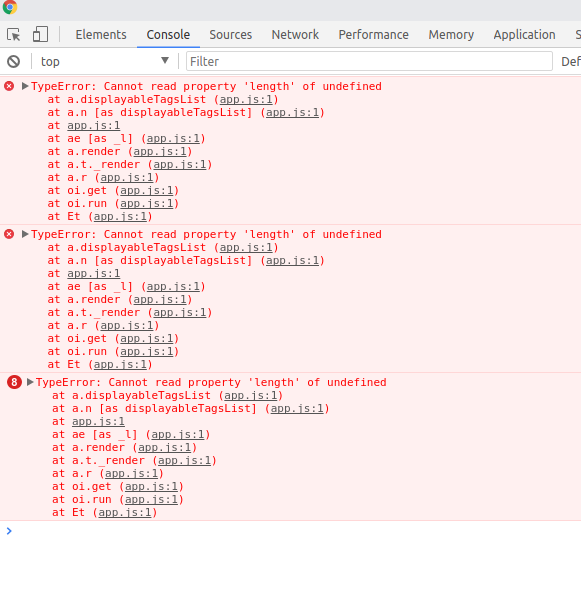Open app.js:1 link in first a.t._render line
The width and height of the screenshot is (581, 599).
tap(180, 164)
